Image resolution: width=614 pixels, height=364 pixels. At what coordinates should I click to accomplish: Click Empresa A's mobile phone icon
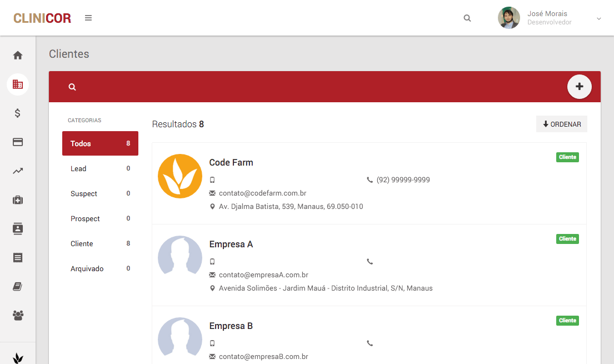(x=212, y=262)
